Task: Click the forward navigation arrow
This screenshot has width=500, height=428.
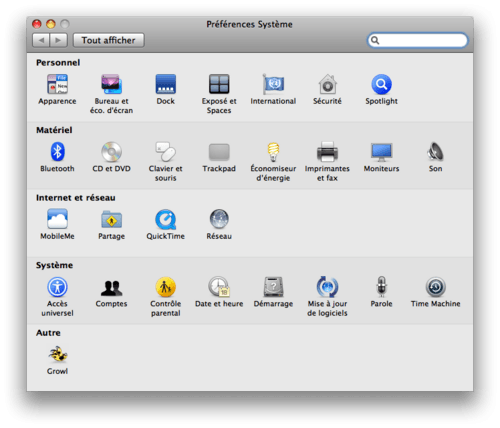Action: 58,40
